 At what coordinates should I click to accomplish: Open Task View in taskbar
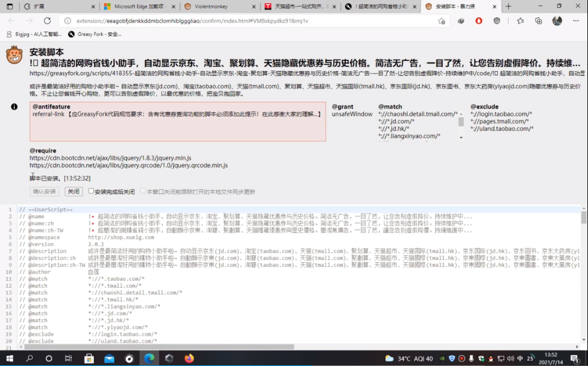point(68,358)
